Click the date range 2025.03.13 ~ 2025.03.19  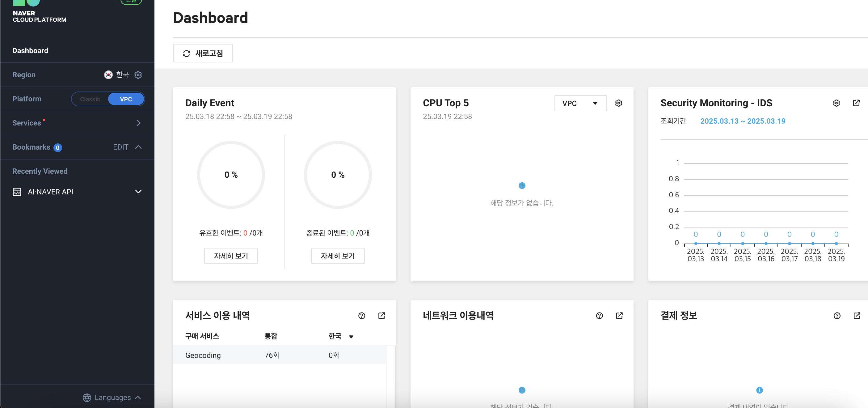[x=743, y=121]
